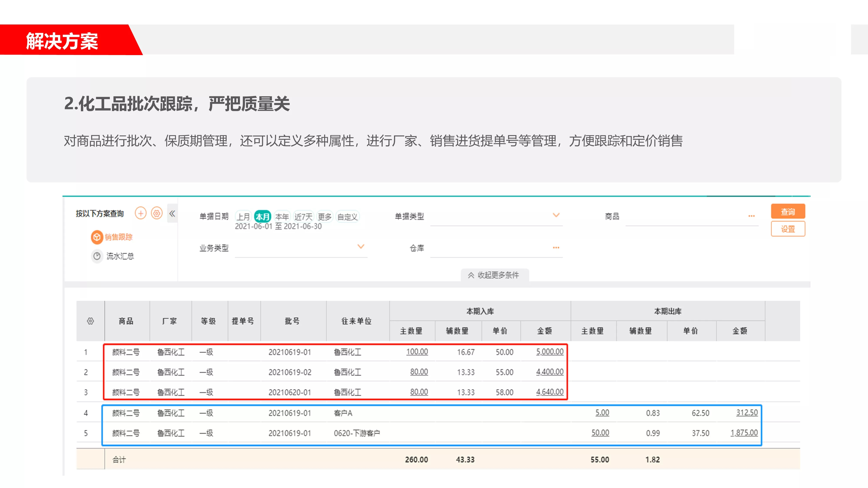Open outbound quantity link 50.00
The width and height of the screenshot is (868, 488).
point(600,433)
